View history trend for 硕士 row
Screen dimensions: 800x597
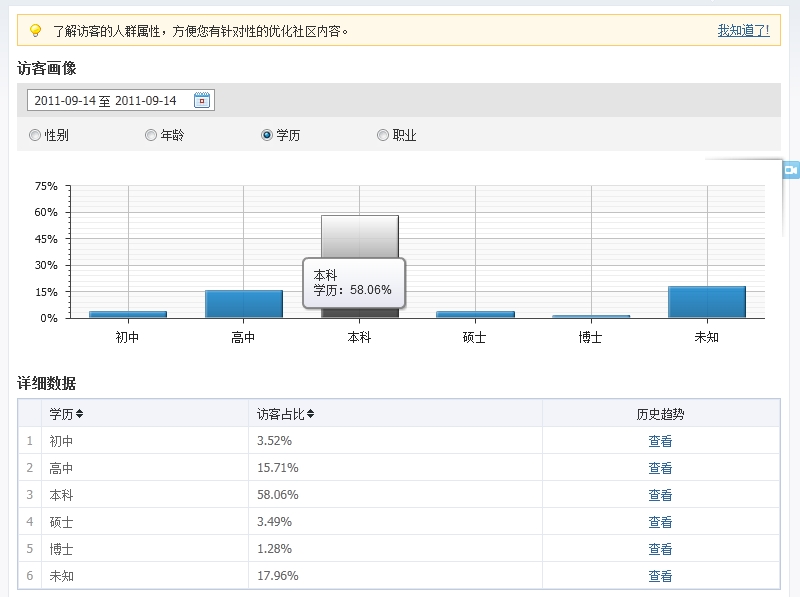660,522
